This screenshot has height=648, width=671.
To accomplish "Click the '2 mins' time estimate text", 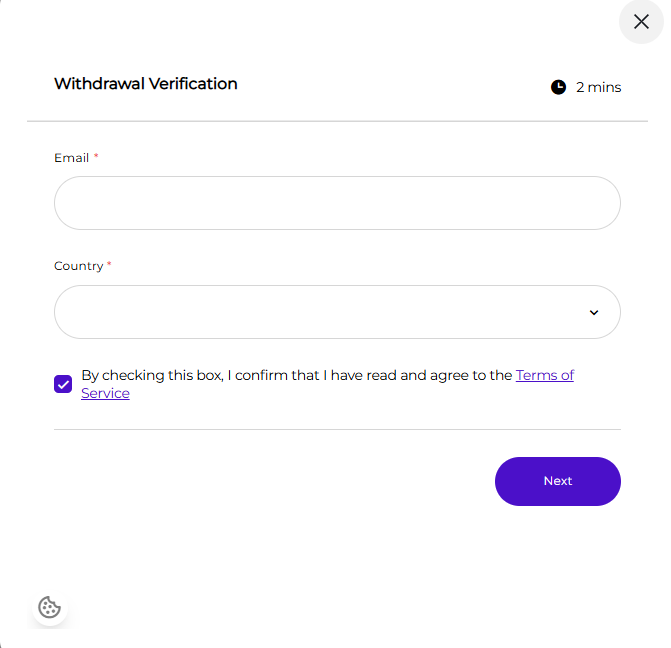I will (598, 87).
